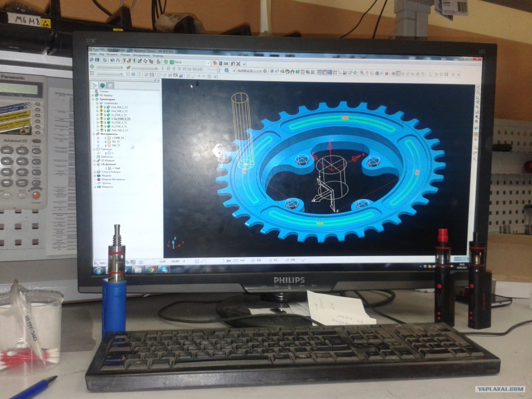Collapse the Траектории node

click(x=93, y=99)
